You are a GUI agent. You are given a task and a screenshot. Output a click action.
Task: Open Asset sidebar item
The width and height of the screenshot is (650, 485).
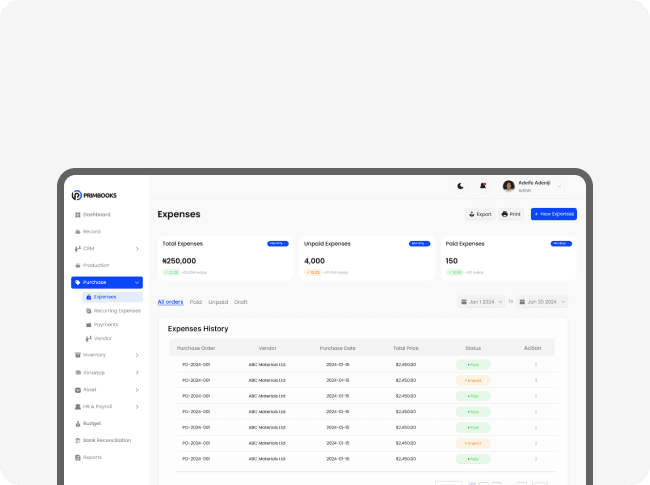tap(85, 390)
